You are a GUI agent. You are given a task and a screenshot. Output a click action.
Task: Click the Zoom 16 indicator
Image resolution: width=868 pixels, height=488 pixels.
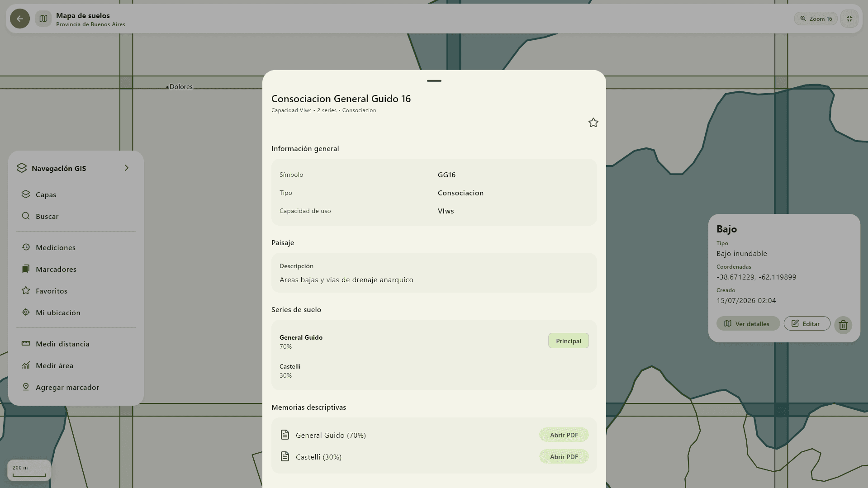click(x=816, y=19)
